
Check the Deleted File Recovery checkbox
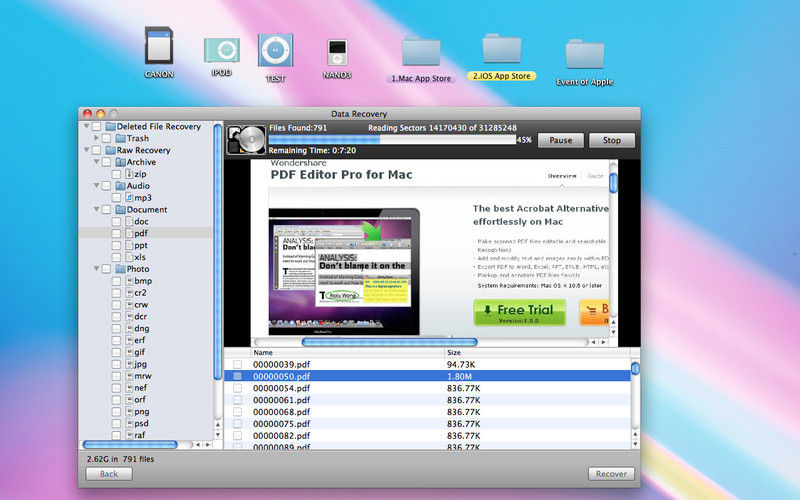point(96,127)
